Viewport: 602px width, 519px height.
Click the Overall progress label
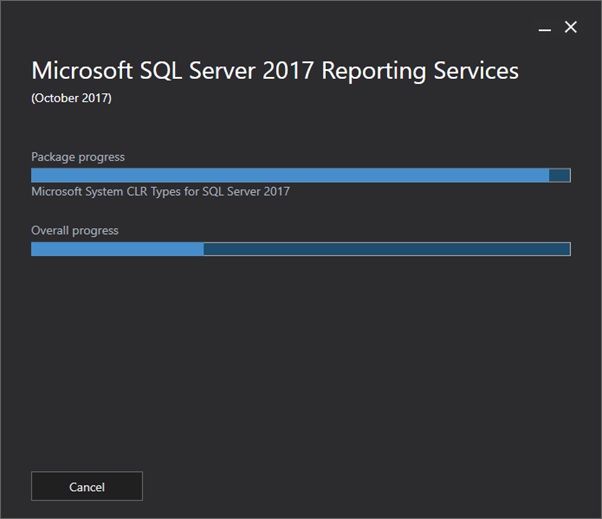[x=75, y=231]
